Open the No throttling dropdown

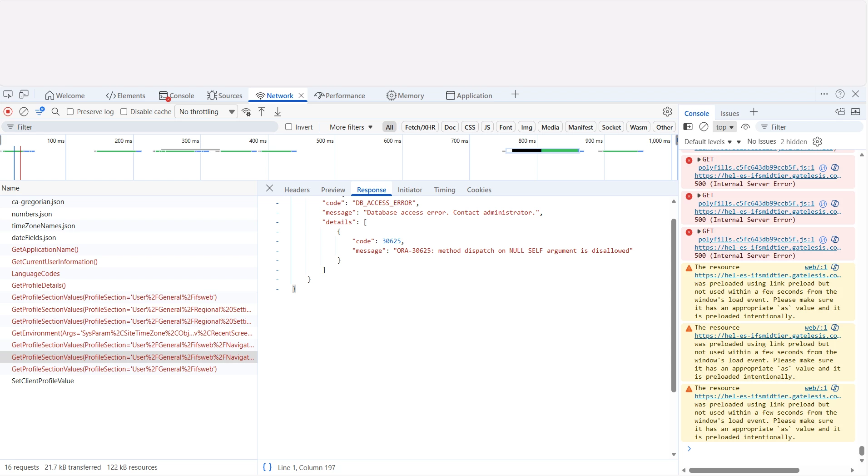[x=207, y=112]
